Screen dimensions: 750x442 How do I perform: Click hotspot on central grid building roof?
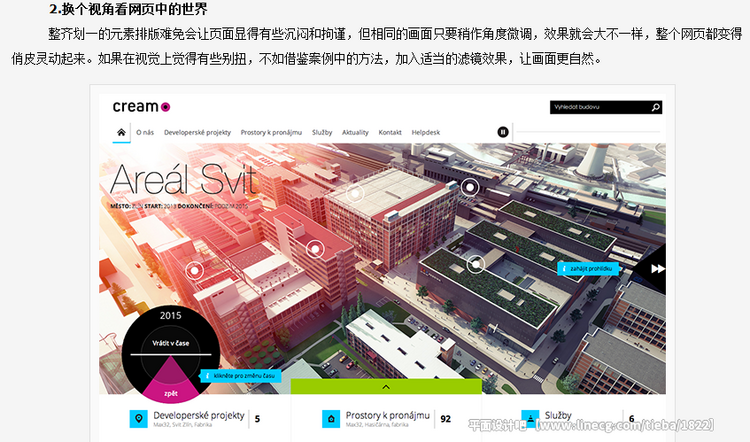tap(355, 194)
